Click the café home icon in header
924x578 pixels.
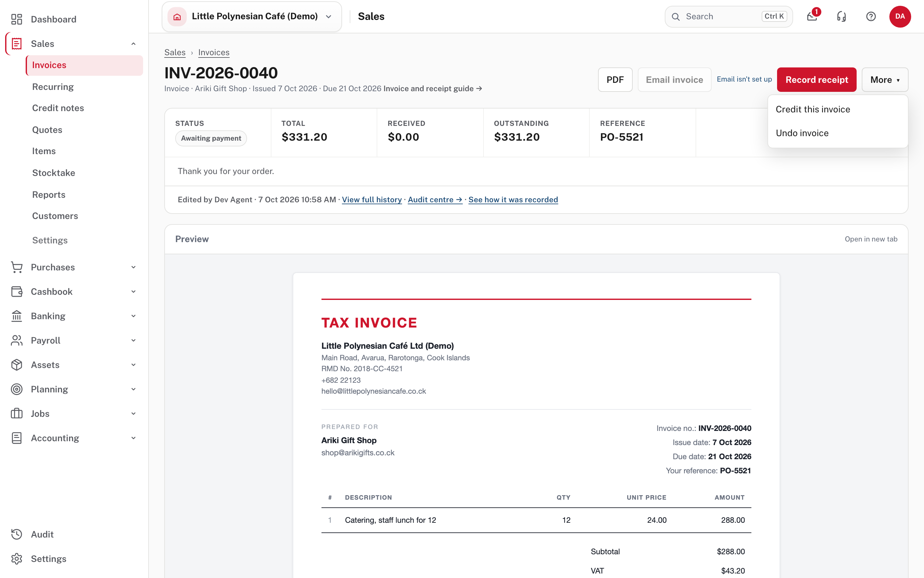click(177, 16)
